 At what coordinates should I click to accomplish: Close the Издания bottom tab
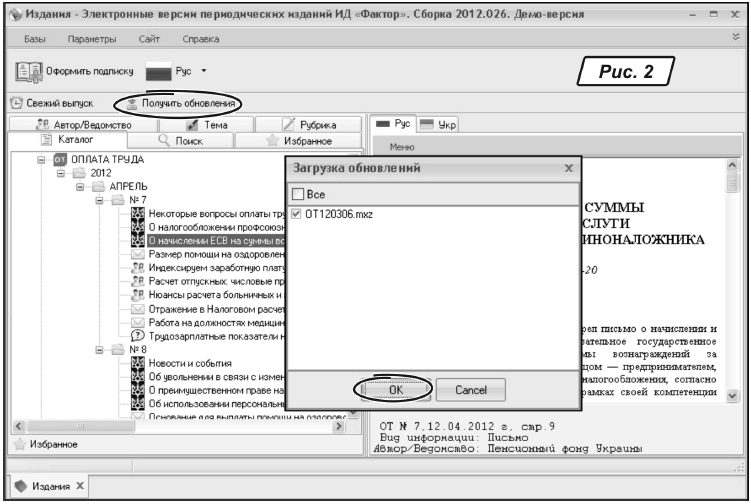click(81, 485)
